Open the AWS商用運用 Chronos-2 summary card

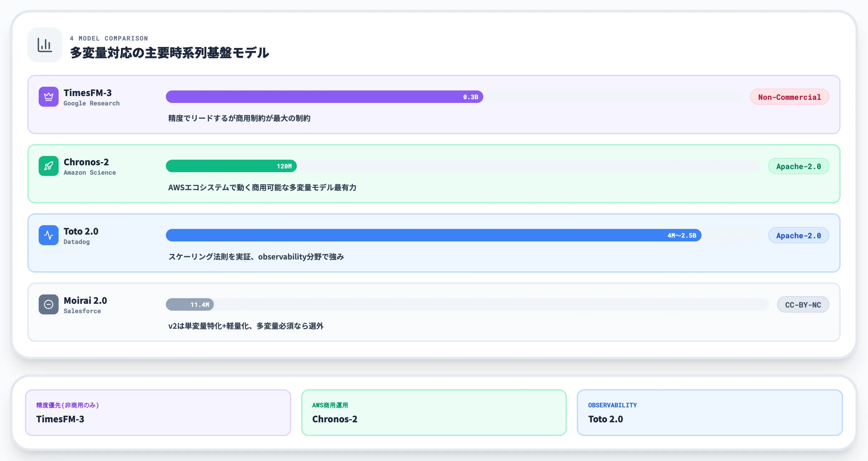(434, 412)
